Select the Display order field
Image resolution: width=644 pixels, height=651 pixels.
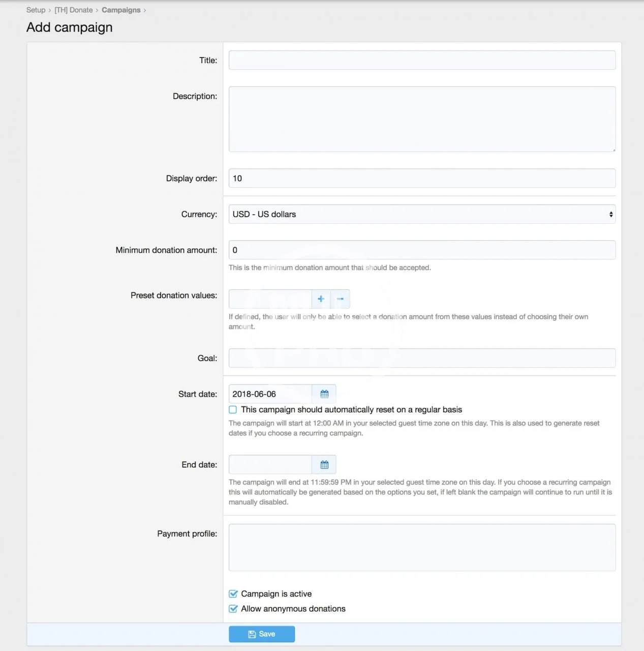[421, 179]
